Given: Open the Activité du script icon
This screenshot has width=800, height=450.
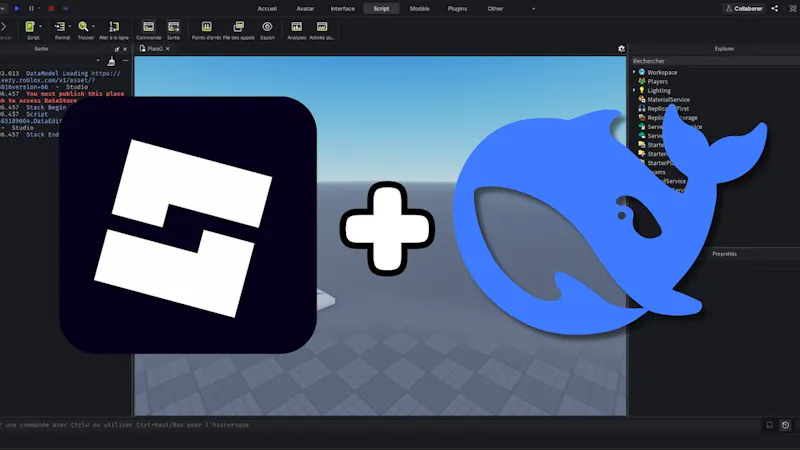Looking at the screenshot, I should click(322, 27).
